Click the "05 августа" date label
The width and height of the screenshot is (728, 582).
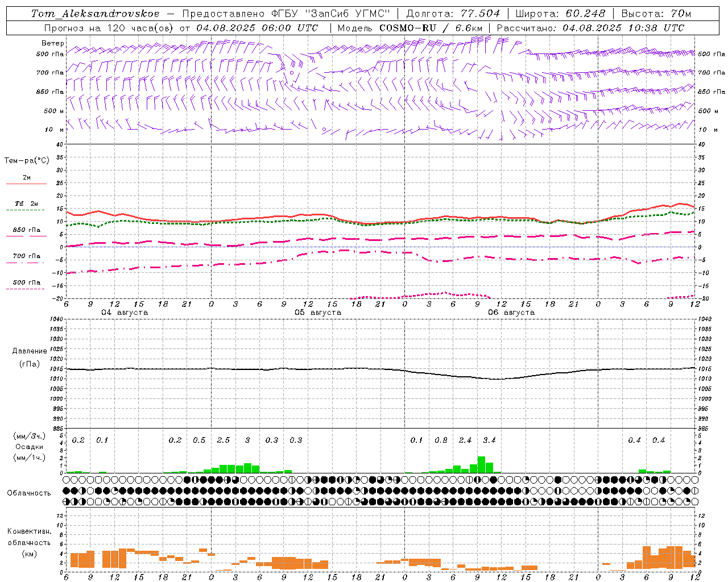pos(318,313)
